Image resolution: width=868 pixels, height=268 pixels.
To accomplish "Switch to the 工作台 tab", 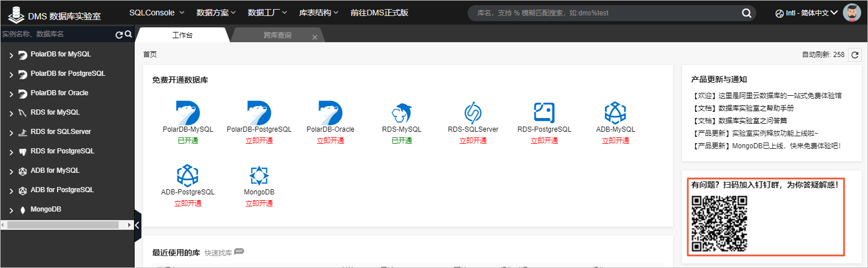I will click(x=182, y=35).
